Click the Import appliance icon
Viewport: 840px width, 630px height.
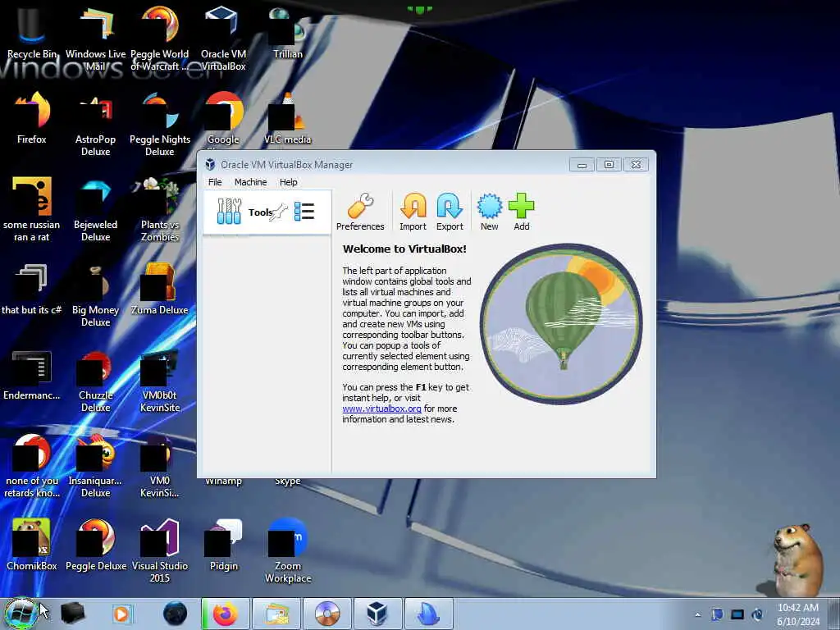pyautogui.click(x=413, y=212)
